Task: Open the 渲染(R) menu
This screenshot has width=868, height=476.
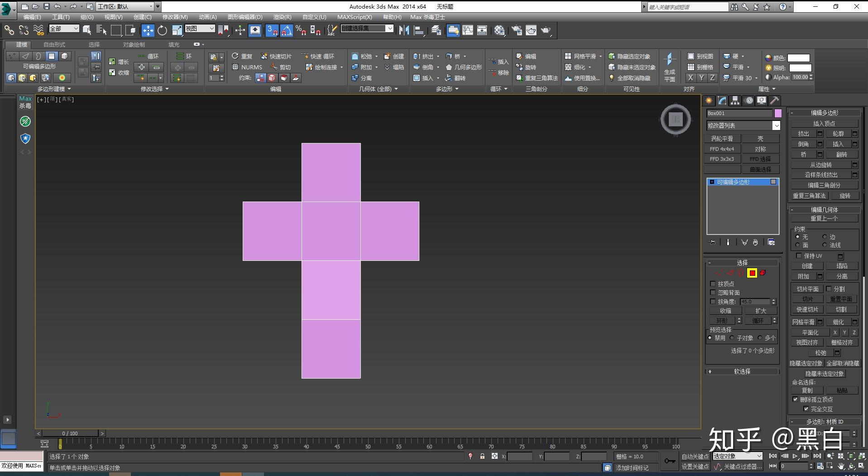Action: click(282, 17)
